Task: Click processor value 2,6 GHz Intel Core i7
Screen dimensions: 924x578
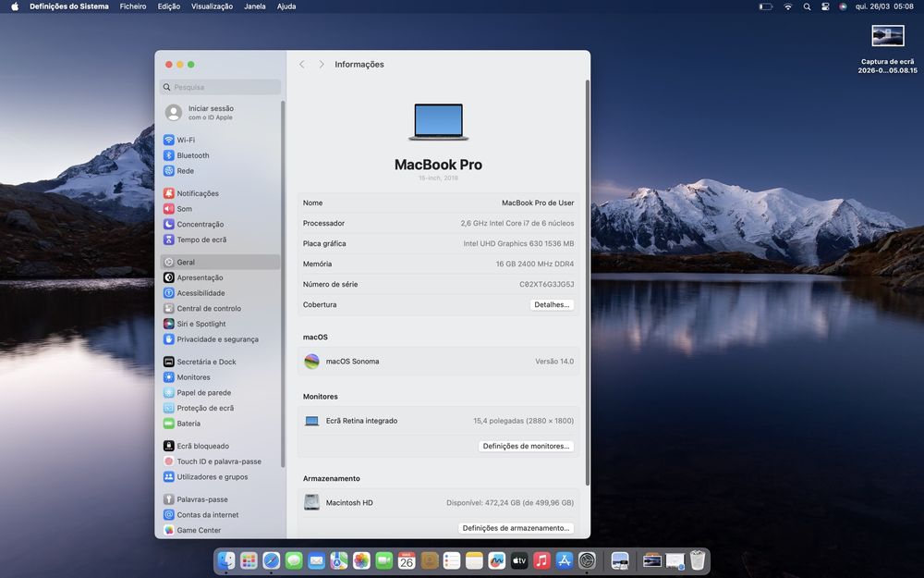Action: pos(517,223)
